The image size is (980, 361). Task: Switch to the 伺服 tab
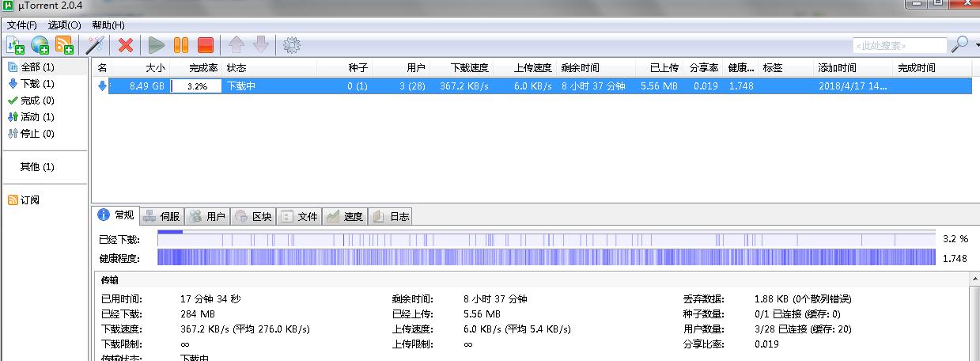(x=162, y=216)
